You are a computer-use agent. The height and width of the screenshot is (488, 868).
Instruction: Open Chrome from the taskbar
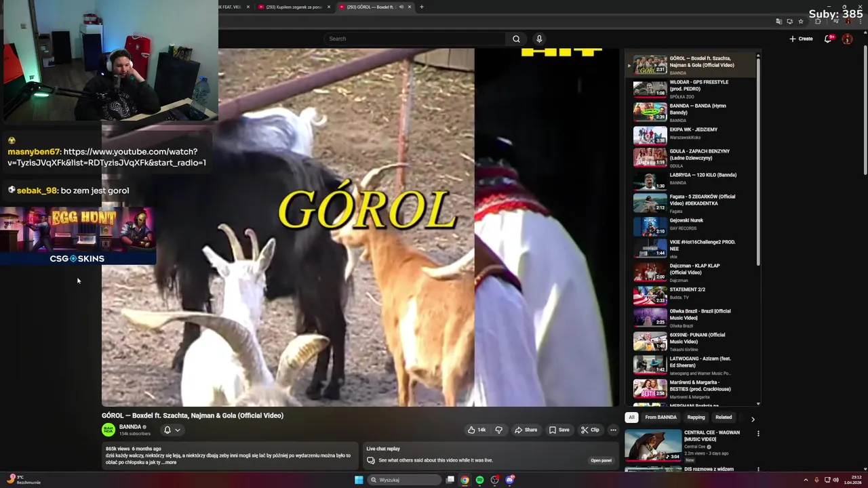click(465, 480)
